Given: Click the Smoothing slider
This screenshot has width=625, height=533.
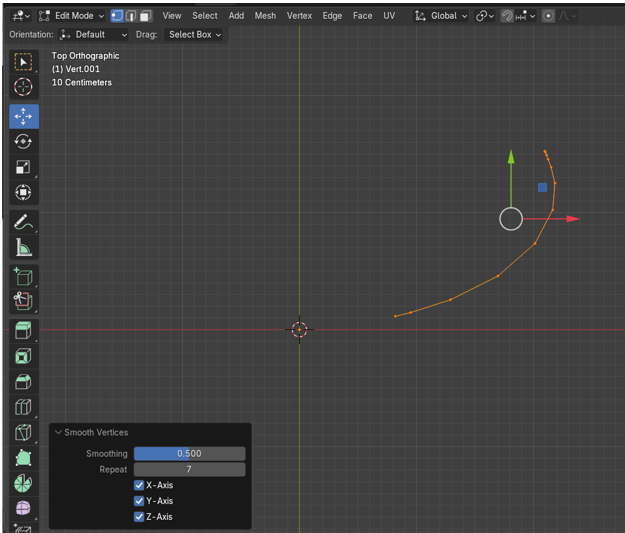Looking at the screenshot, I should click(x=189, y=454).
